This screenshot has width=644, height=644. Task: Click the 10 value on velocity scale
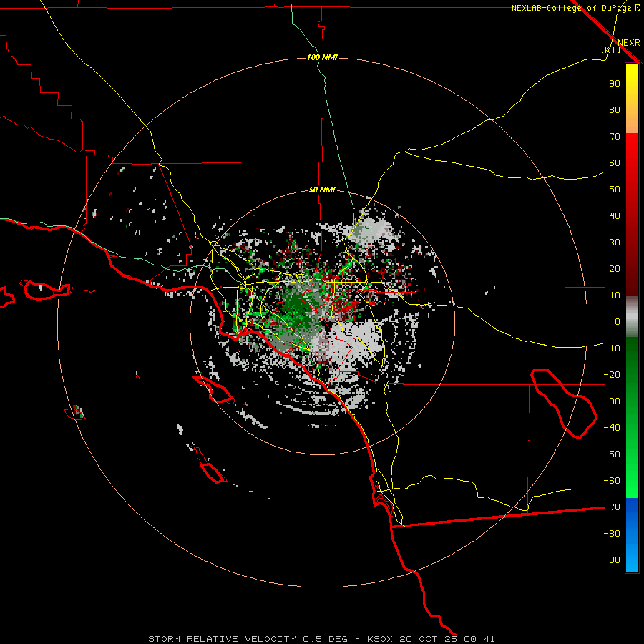tap(615, 296)
